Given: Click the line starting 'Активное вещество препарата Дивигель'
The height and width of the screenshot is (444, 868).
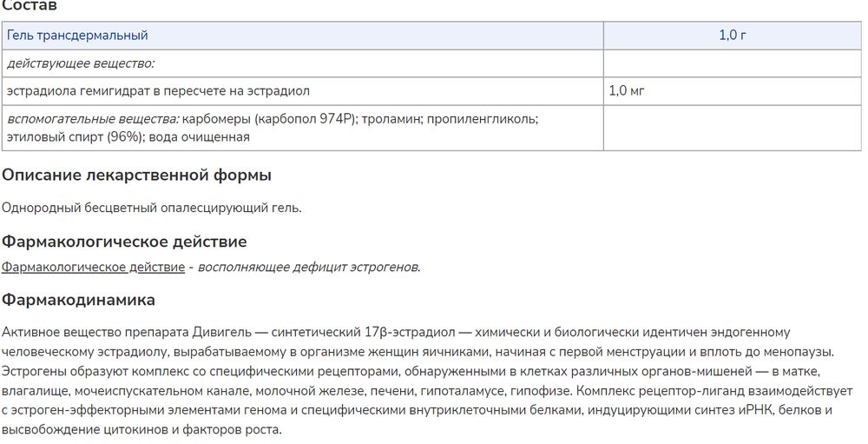Looking at the screenshot, I should [x=396, y=333].
